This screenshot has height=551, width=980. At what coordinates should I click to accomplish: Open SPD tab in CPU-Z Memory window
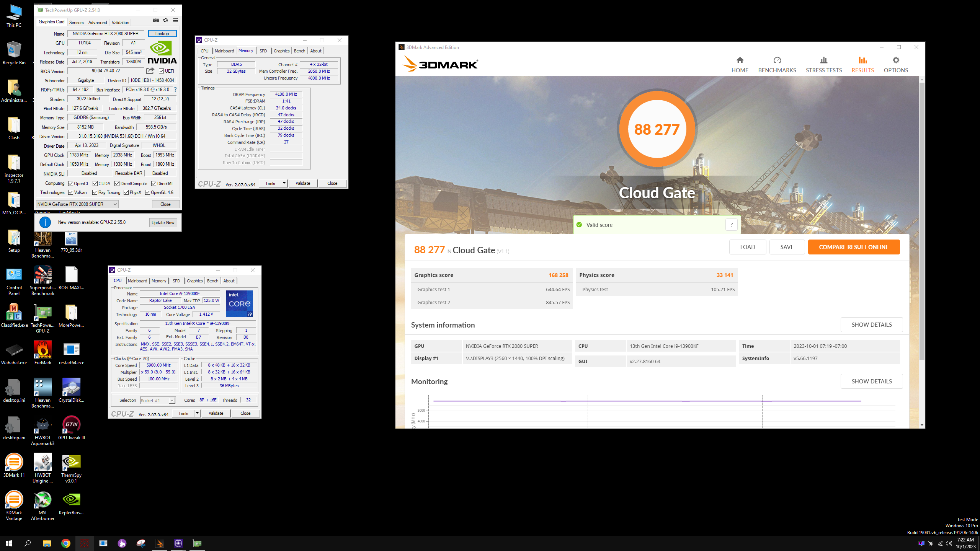pos(263,51)
